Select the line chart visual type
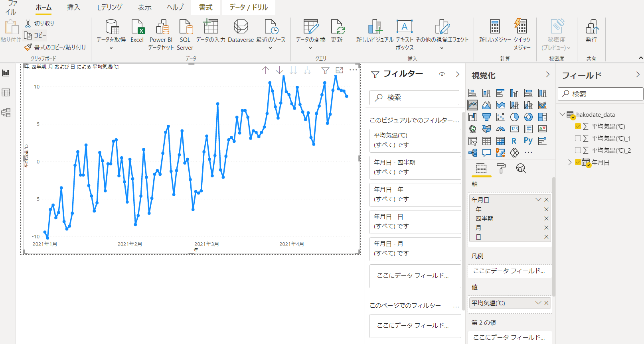Viewport: 644px width, 344px height. (x=473, y=105)
